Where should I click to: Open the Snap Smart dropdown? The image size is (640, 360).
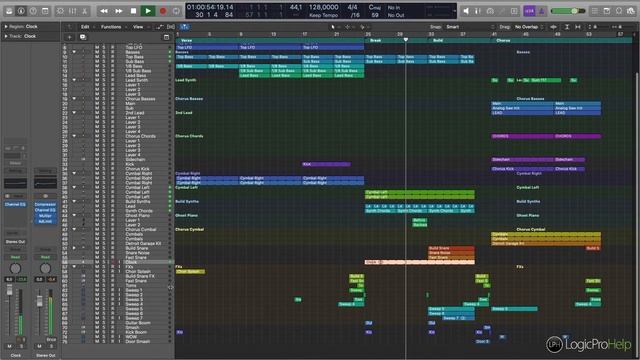pos(469,27)
